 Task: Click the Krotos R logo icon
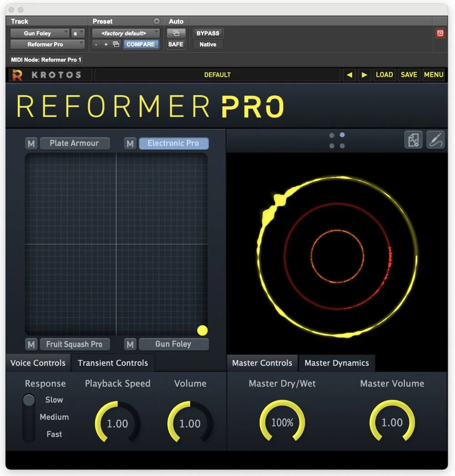coord(17,75)
